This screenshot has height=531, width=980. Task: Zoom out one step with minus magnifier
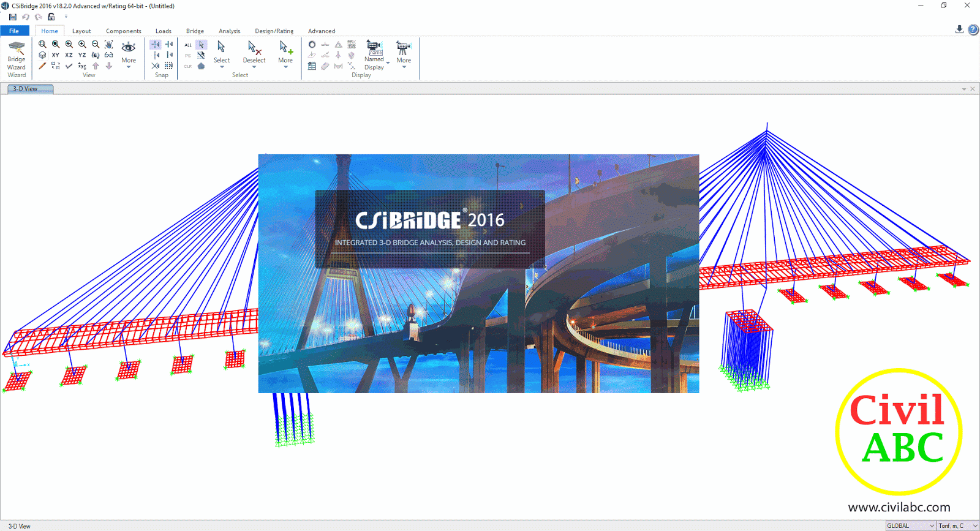pos(96,44)
